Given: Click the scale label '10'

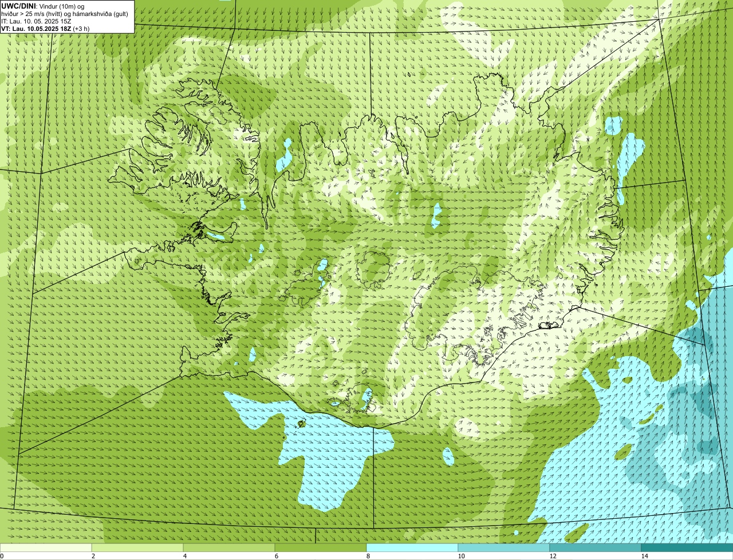Looking at the screenshot, I should [x=461, y=556].
